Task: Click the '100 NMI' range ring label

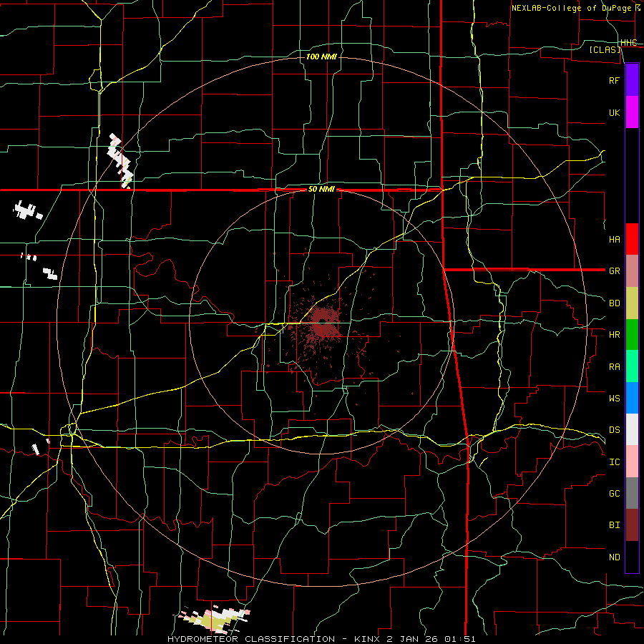Action: click(321, 57)
